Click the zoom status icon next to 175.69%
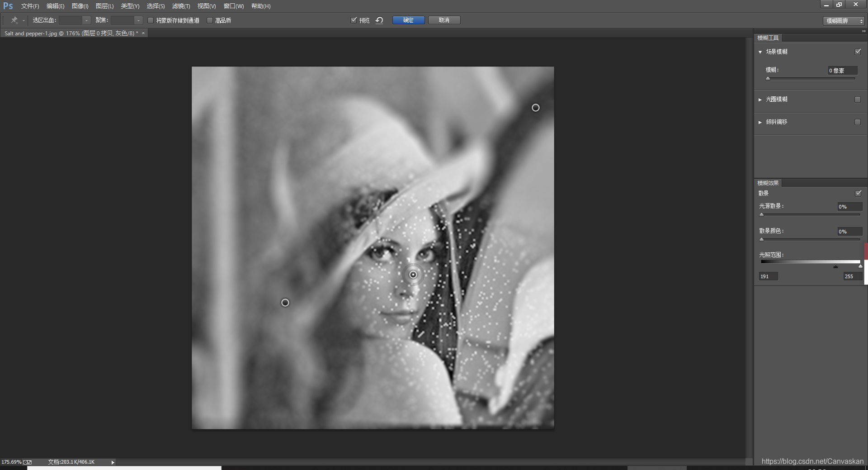 pos(28,462)
